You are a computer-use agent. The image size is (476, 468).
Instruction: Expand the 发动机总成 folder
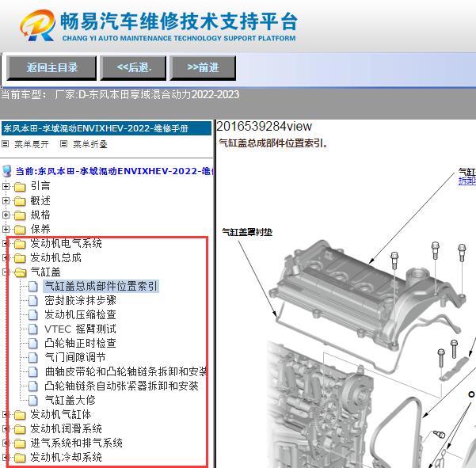pos(5,257)
